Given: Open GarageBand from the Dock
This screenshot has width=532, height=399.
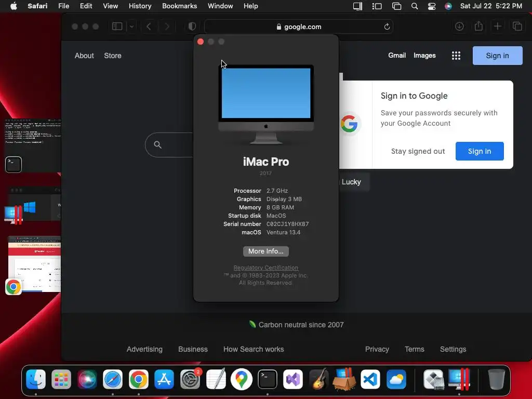Looking at the screenshot, I should (319, 379).
